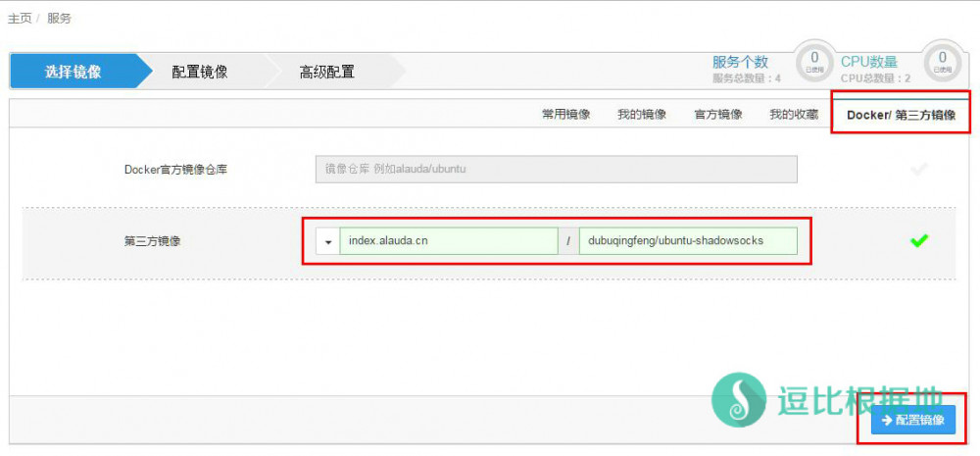This screenshot has height=456, width=980.
Task: Click the CPU数量 circular usage gauge
Action: (x=942, y=62)
